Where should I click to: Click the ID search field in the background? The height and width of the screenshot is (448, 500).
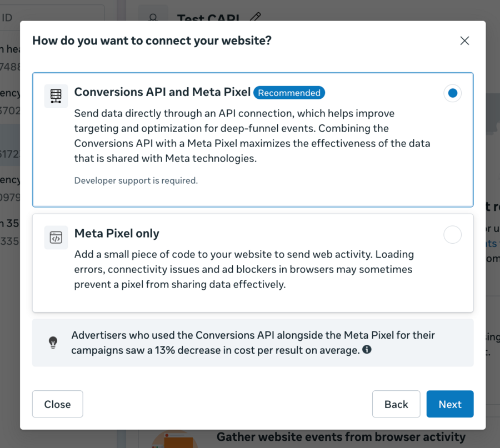tap(53, 17)
